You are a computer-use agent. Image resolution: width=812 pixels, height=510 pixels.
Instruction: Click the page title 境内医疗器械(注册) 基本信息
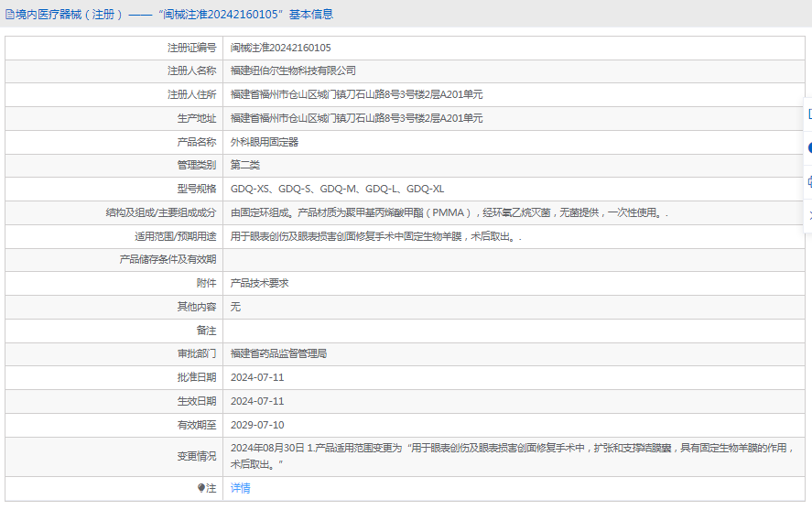[x=174, y=15]
